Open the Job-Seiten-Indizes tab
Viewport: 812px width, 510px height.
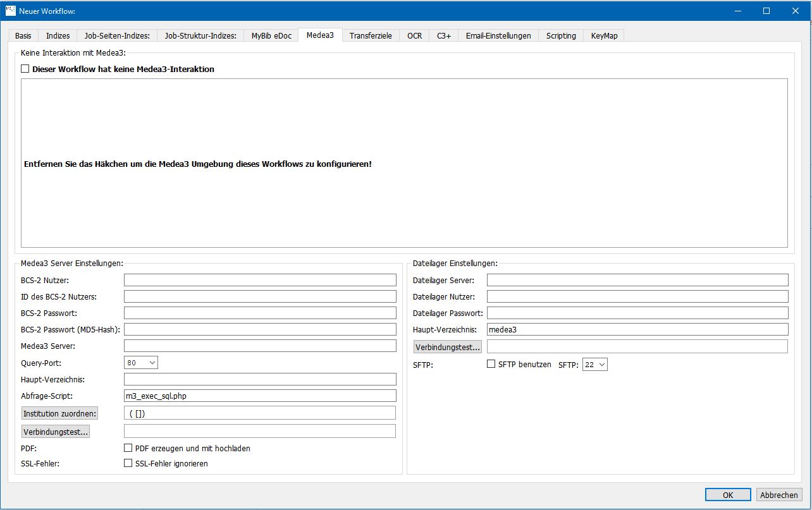tap(117, 36)
